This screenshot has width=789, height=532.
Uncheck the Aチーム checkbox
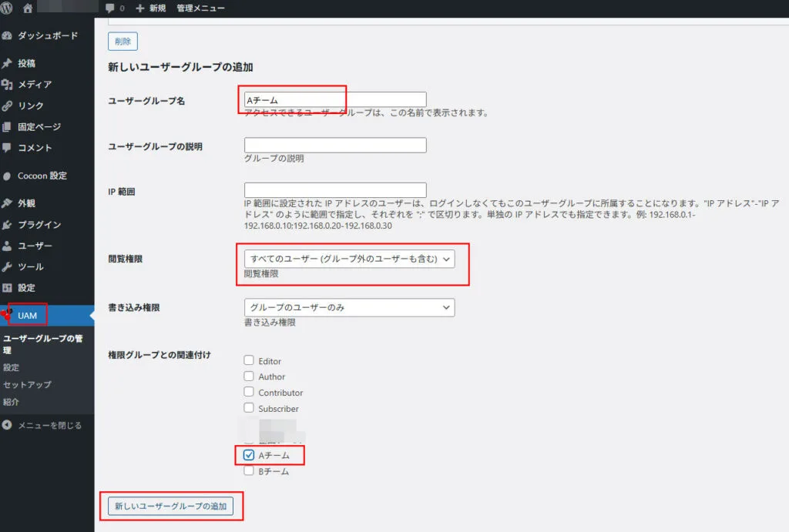coord(249,455)
